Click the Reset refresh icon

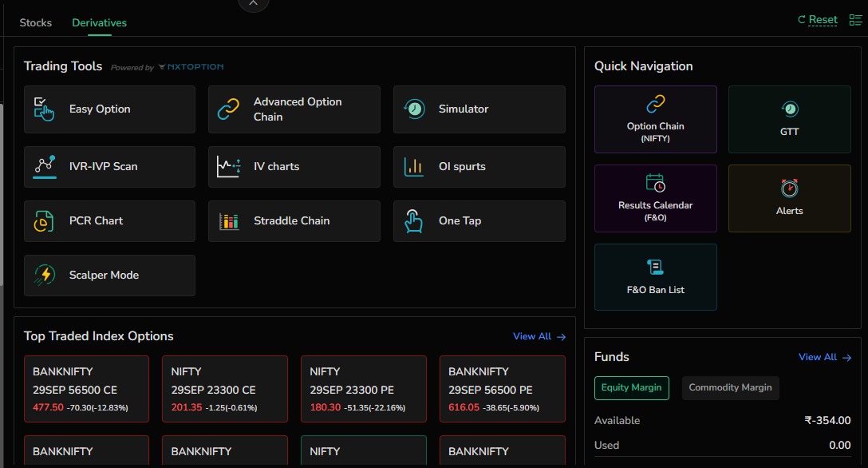pyautogui.click(x=801, y=20)
